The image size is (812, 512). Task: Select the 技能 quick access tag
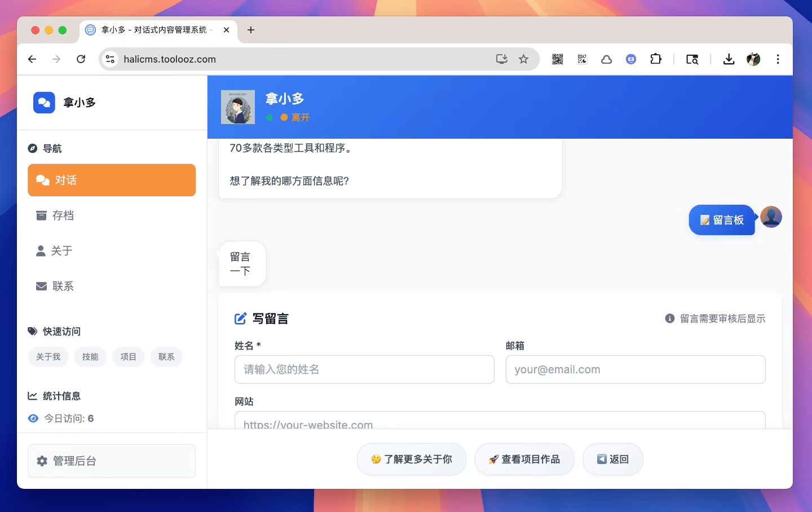pos(90,357)
